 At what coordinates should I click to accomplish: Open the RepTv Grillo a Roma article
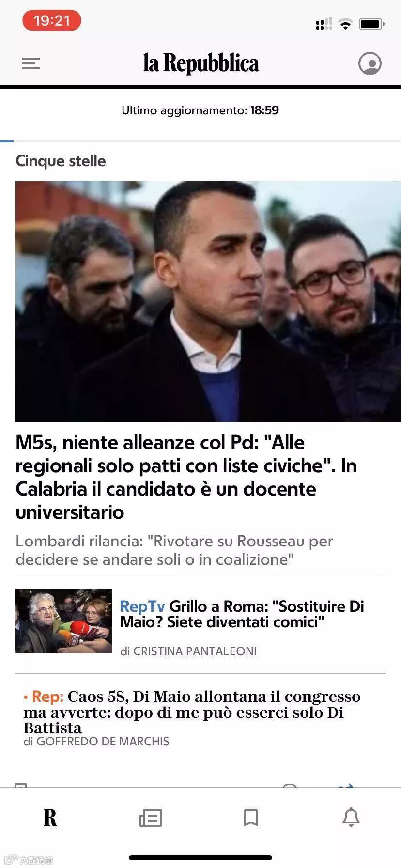tap(242, 614)
